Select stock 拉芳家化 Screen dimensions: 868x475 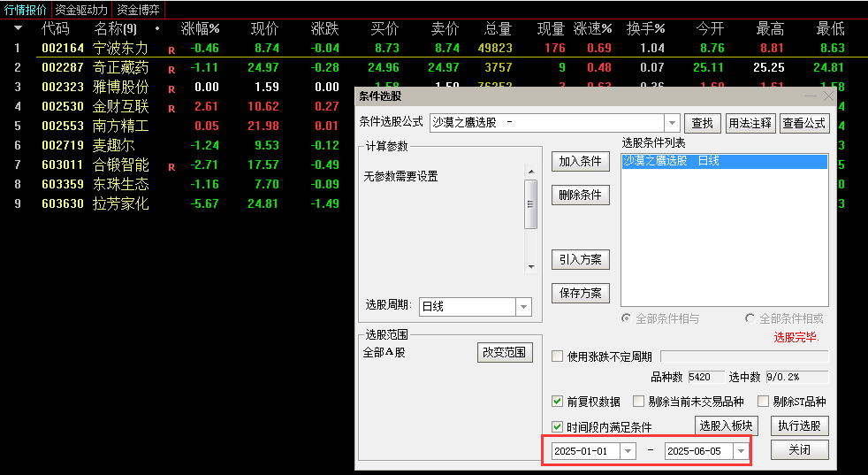[x=121, y=203]
